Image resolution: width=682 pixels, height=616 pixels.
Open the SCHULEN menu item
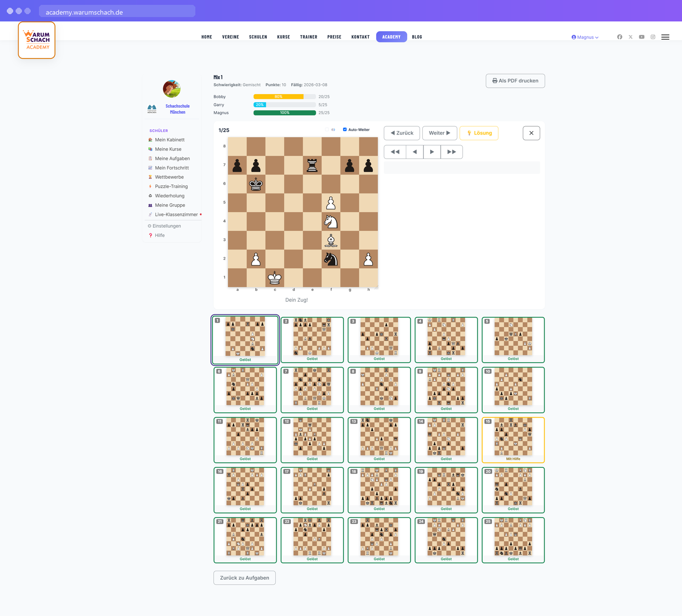coord(258,37)
